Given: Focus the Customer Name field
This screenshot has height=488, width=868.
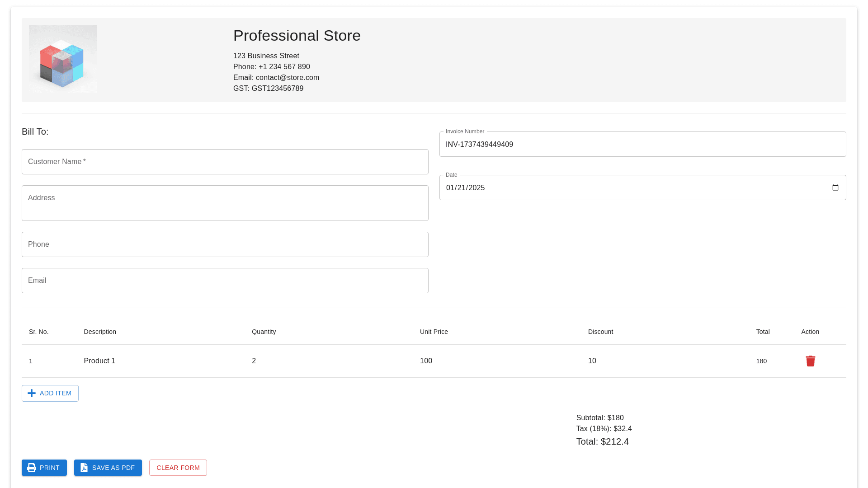Looking at the screenshot, I should (x=225, y=162).
